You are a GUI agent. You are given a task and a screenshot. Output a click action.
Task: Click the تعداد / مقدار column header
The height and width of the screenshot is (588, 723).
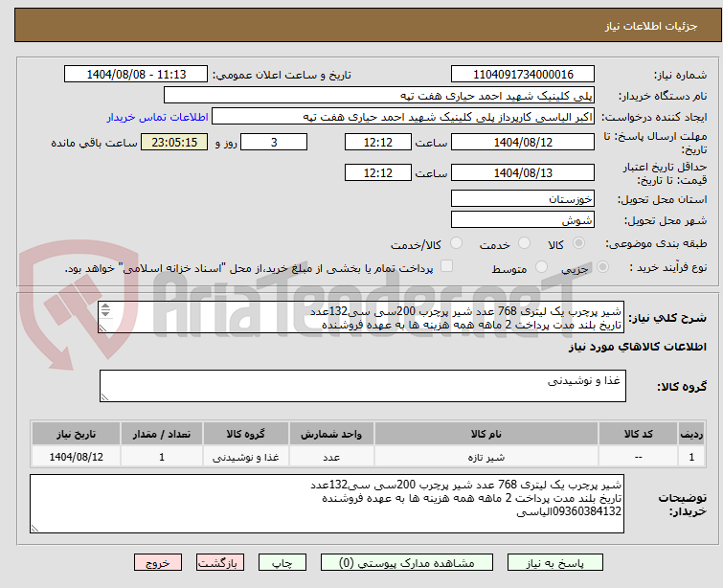click(x=162, y=434)
